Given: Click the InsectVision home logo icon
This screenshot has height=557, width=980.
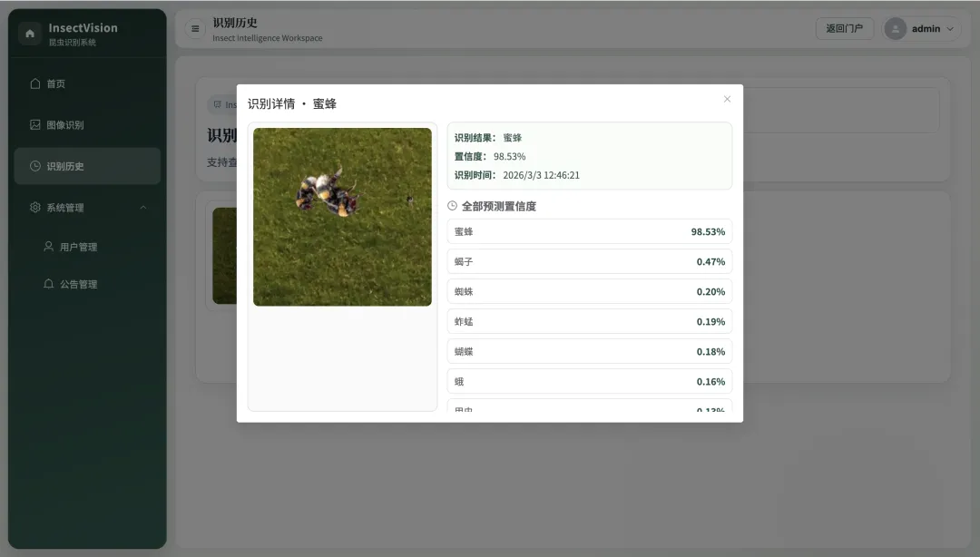Looking at the screenshot, I should pos(29,34).
